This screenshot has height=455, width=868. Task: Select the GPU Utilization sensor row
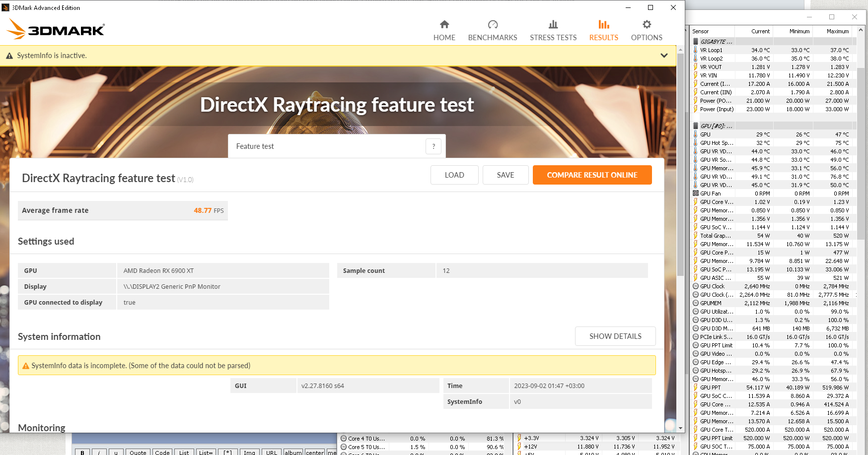(772, 312)
